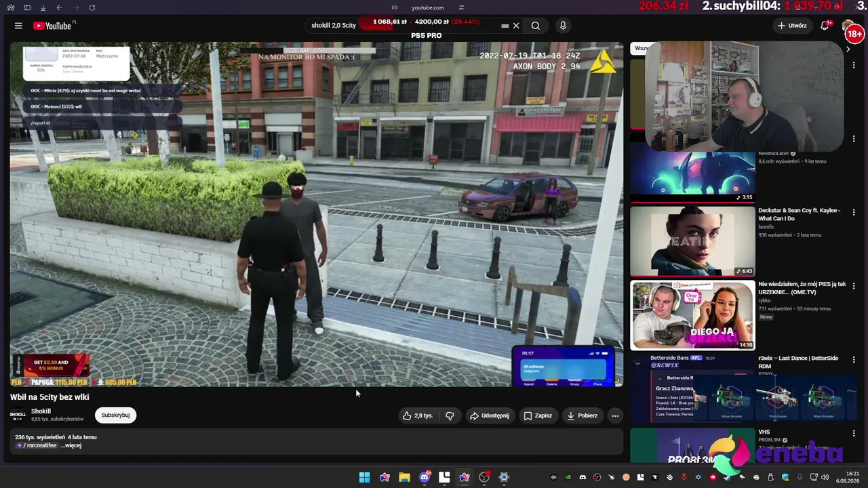This screenshot has height=488, width=868.
Task: Open the gear Settings app on the taskbar
Action: (504, 477)
